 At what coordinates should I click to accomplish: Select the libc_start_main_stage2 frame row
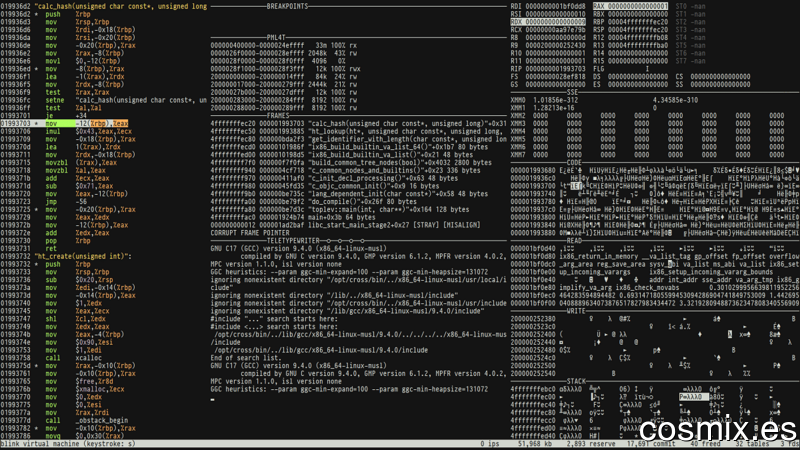tap(345, 225)
